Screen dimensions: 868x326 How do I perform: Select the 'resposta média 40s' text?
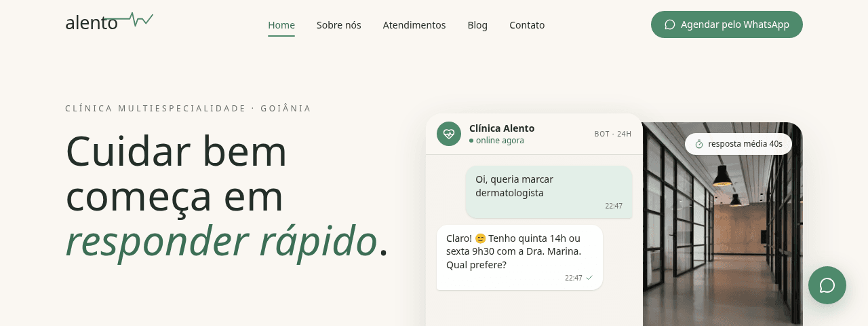tap(745, 144)
